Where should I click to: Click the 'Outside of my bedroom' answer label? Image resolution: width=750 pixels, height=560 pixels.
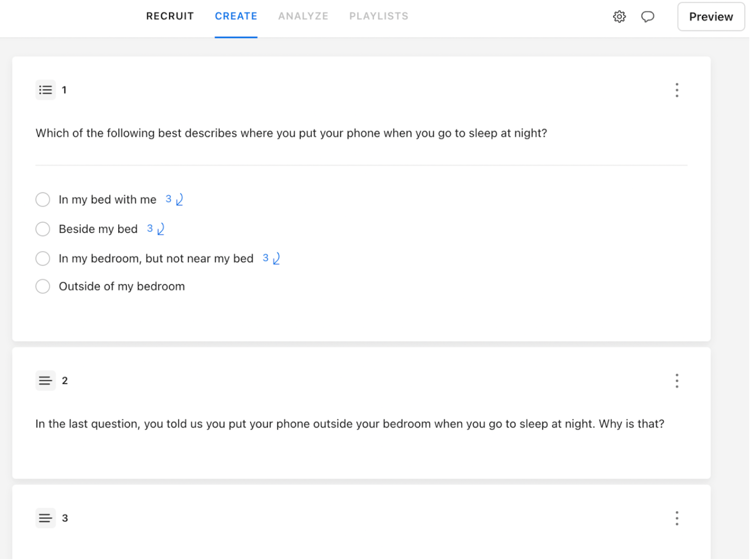122,287
